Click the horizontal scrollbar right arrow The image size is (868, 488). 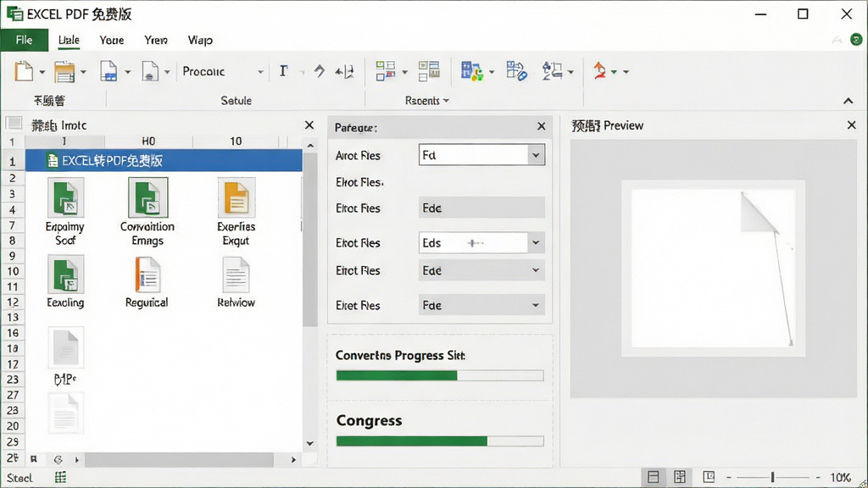point(293,459)
